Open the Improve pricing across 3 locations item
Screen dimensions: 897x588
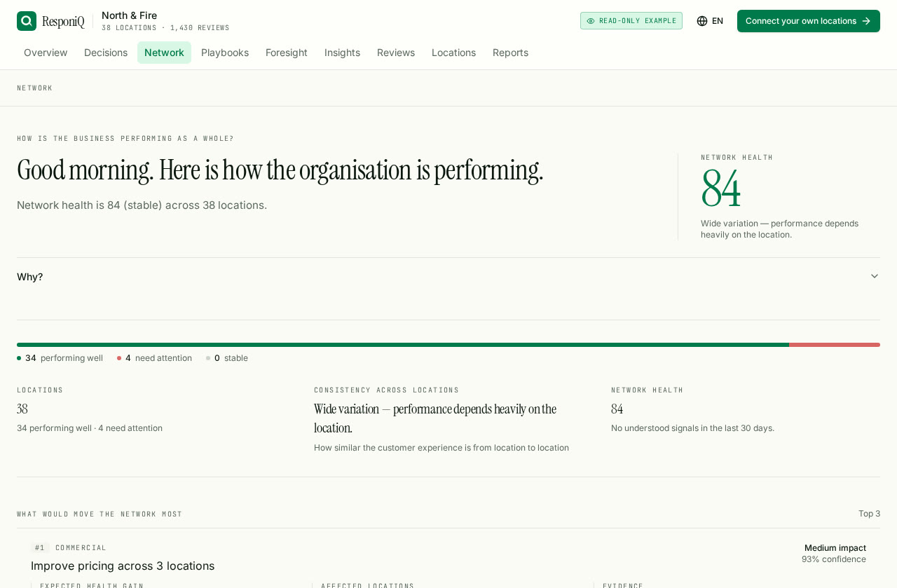coord(123,566)
